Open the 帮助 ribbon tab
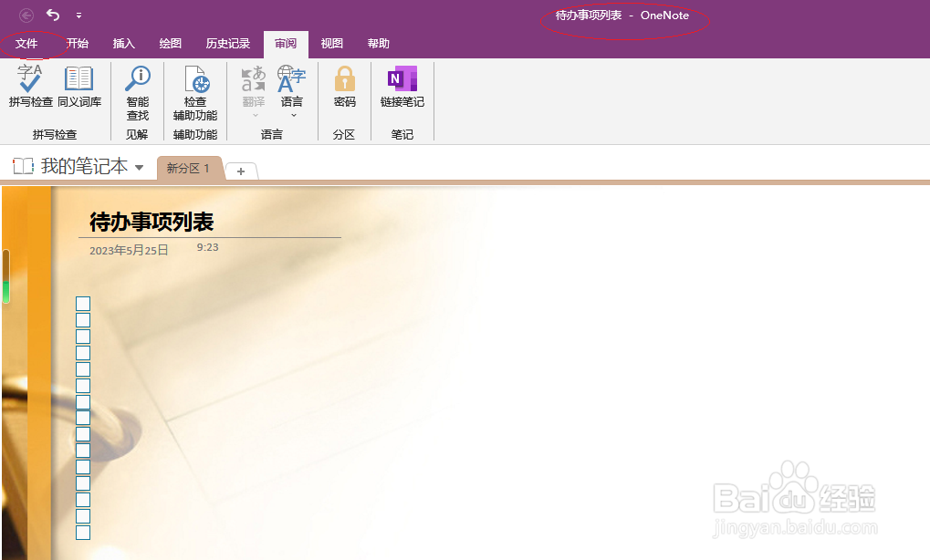930x560 pixels. click(x=379, y=43)
